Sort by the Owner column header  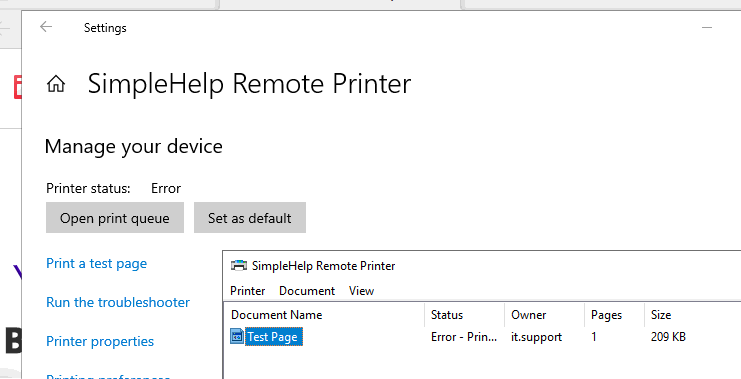[544, 315]
